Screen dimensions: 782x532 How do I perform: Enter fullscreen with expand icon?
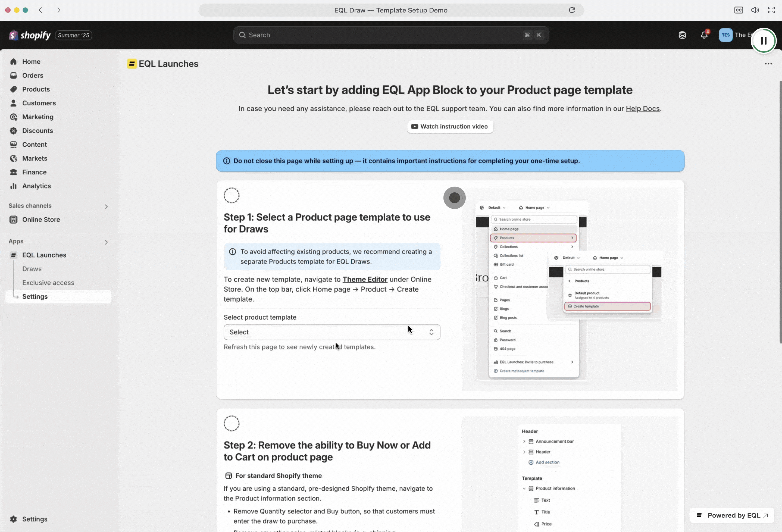coord(772,10)
